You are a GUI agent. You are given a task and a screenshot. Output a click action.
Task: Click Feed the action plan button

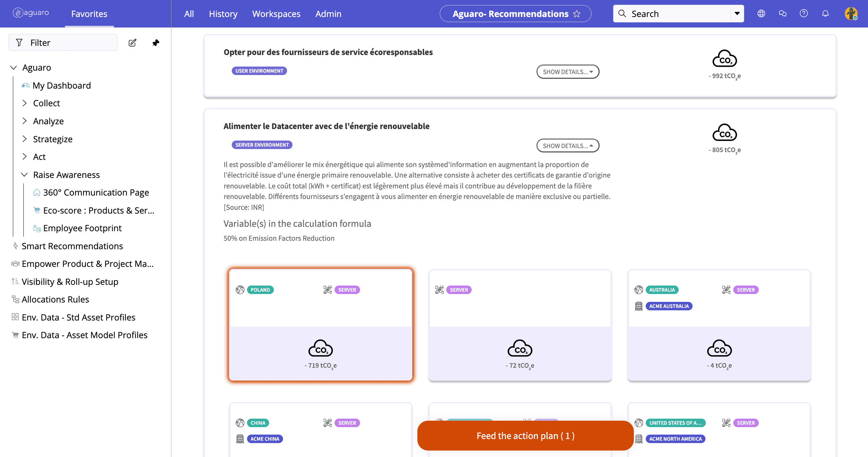tap(525, 436)
